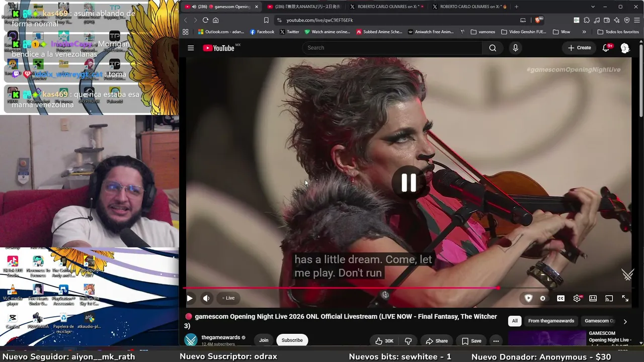
Task: Join thegameawards channel membership
Action: pyautogui.click(x=264, y=340)
